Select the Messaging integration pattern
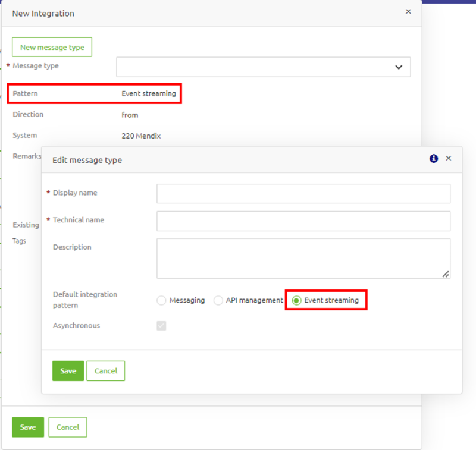The height and width of the screenshot is (450, 476). tap(161, 300)
